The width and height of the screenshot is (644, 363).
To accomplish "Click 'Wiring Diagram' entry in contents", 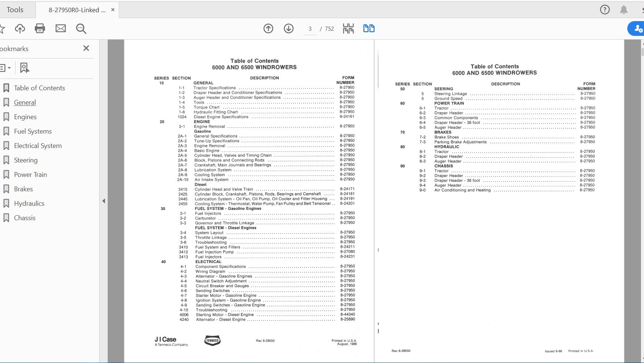I will 210,272.
